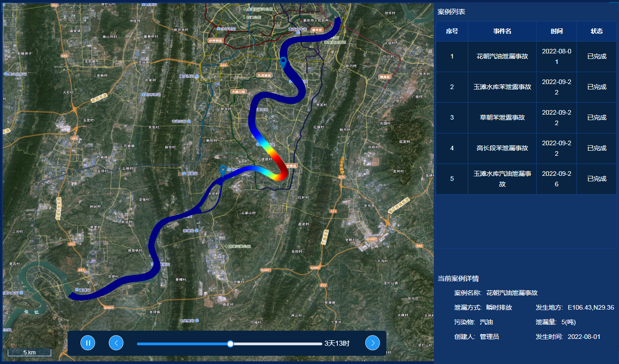The image size is (619, 364).
Task: Click the 3天13时 elapsed time label
Action: pos(337,343)
